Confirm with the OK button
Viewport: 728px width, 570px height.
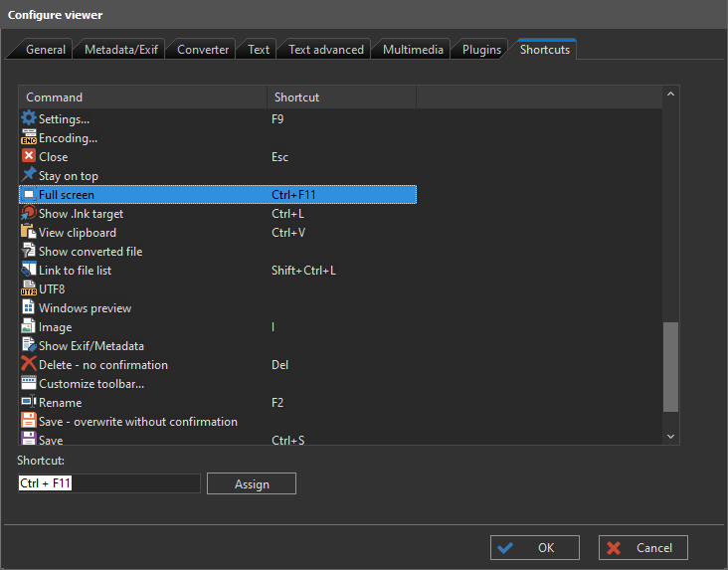tap(534, 547)
